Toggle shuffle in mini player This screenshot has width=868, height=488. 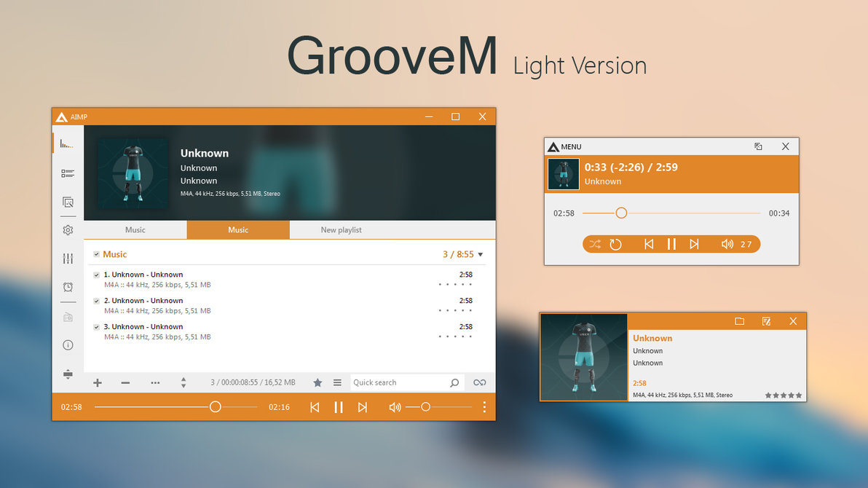point(595,244)
